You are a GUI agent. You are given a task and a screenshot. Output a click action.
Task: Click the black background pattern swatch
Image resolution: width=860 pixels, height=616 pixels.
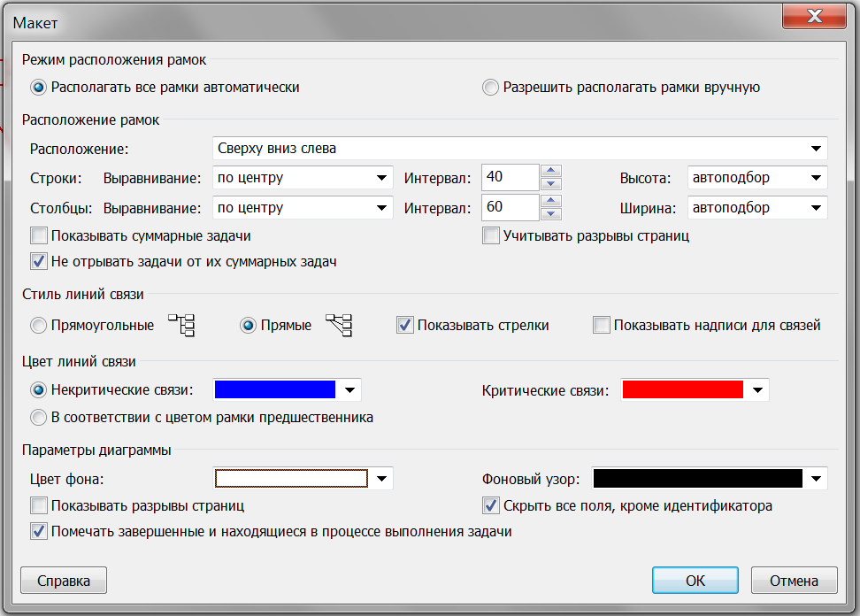(698, 478)
